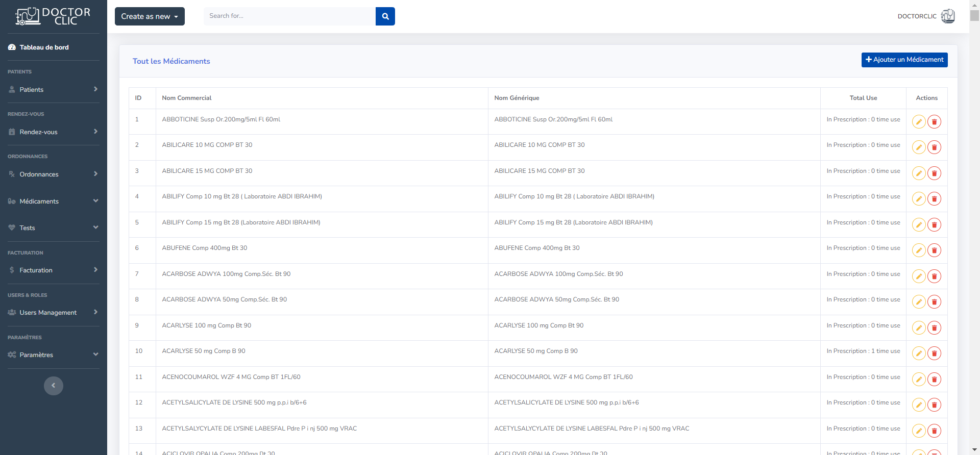Image resolution: width=980 pixels, height=455 pixels.
Task: Expand the Rendez-vous sidebar menu
Action: click(54, 132)
